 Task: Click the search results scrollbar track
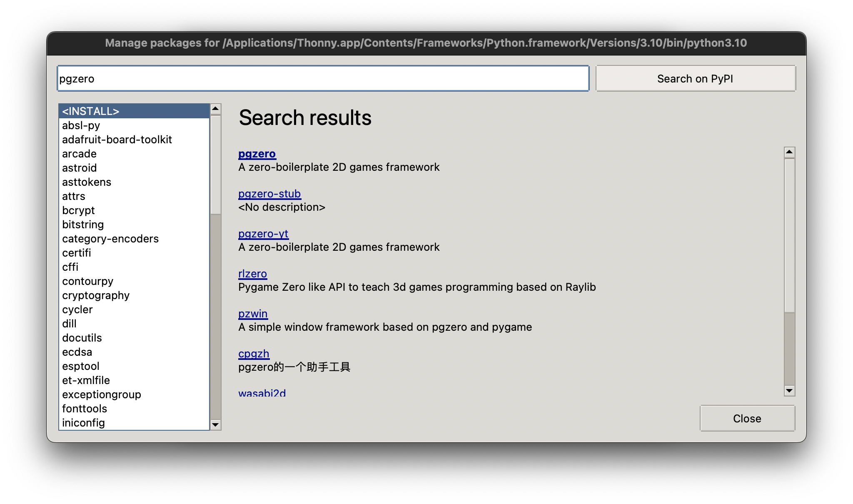pos(789,350)
